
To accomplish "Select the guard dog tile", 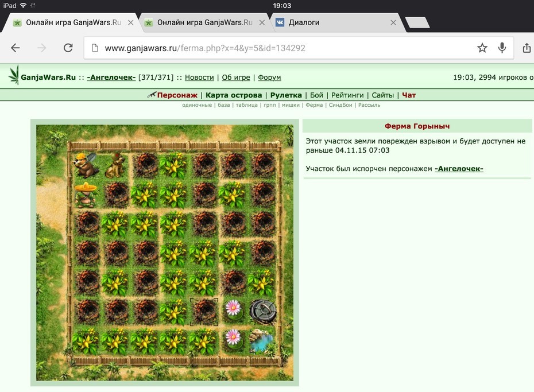I will click(x=116, y=166).
